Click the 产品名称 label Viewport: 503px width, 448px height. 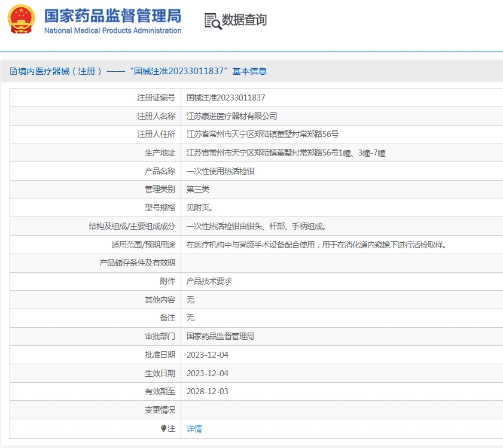pos(160,171)
